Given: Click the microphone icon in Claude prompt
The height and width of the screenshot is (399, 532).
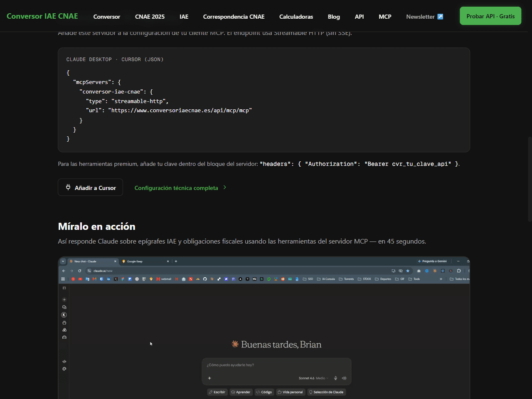Looking at the screenshot, I should coord(335,378).
